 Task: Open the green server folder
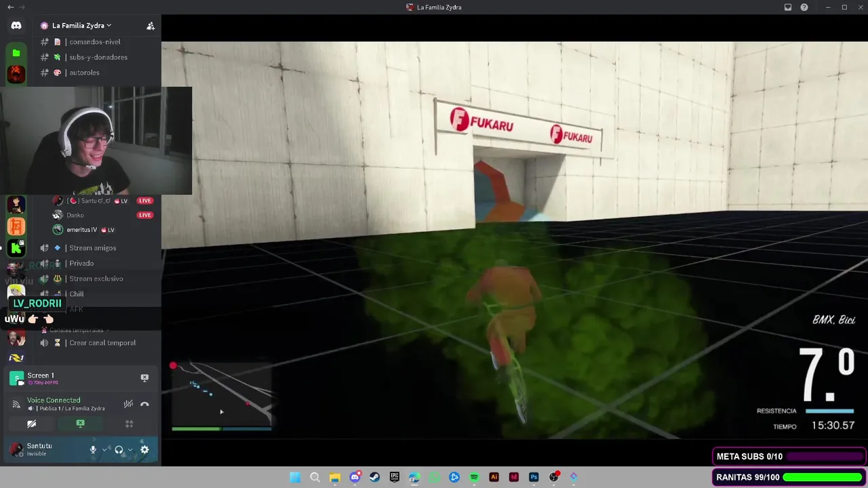pos(16,53)
